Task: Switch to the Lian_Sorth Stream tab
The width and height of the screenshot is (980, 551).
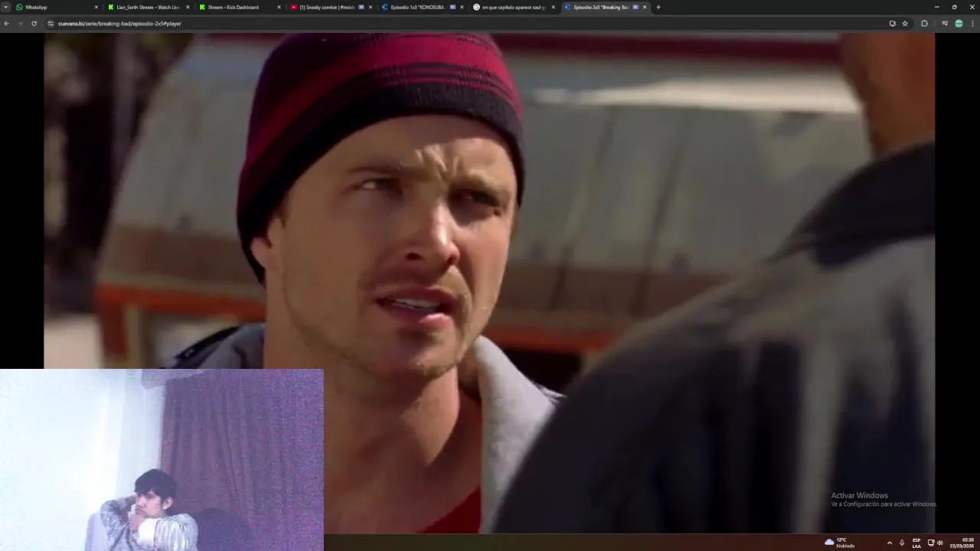Action: pyautogui.click(x=149, y=7)
